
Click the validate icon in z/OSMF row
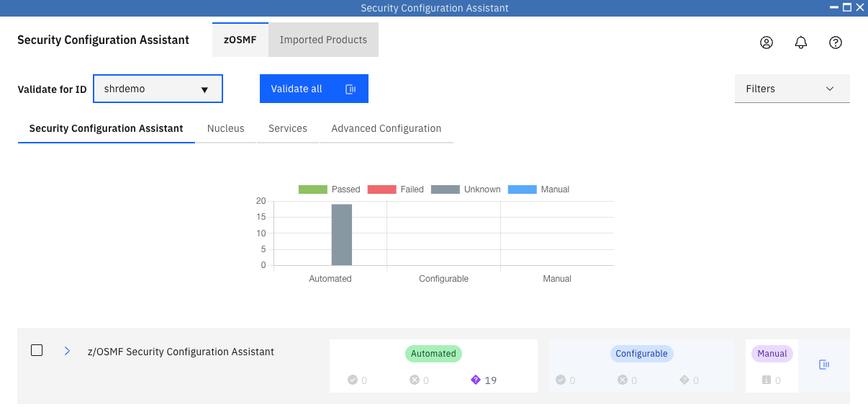pos(824,365)
